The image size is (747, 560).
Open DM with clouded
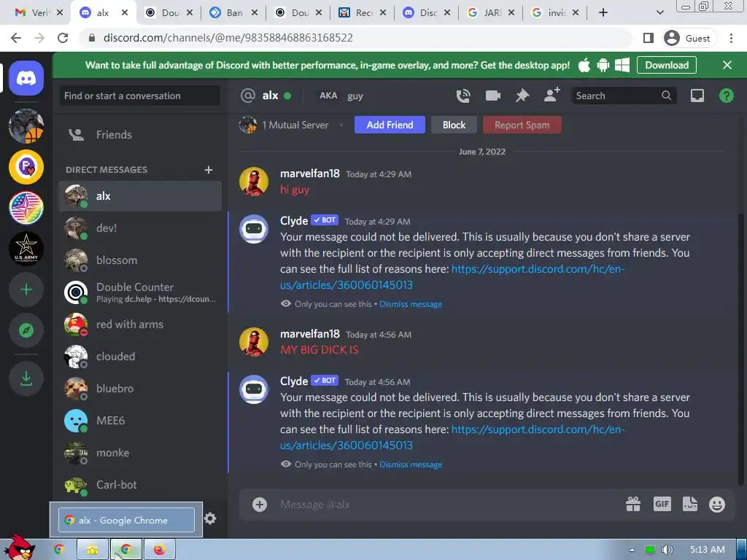[140, 357]
